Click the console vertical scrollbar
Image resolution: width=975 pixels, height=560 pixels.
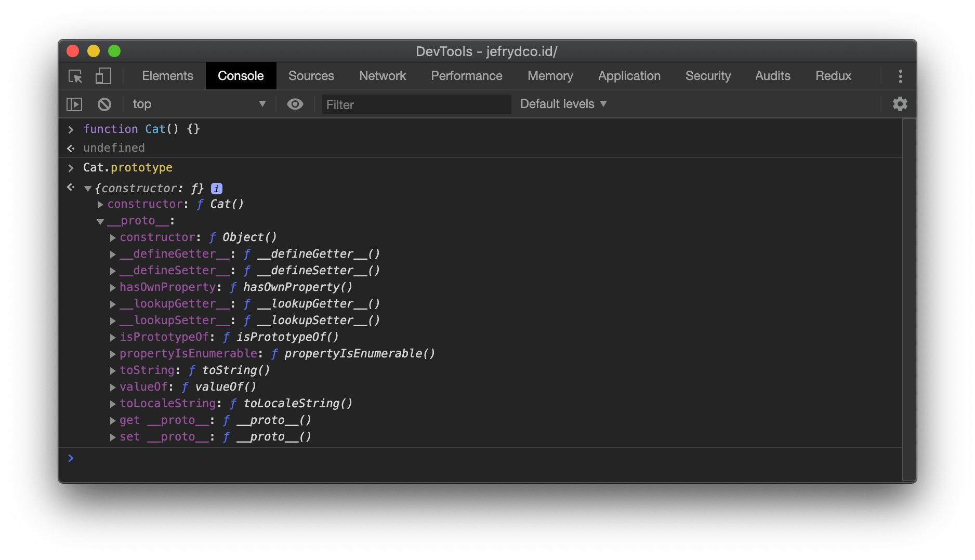[x=909, y=300]
